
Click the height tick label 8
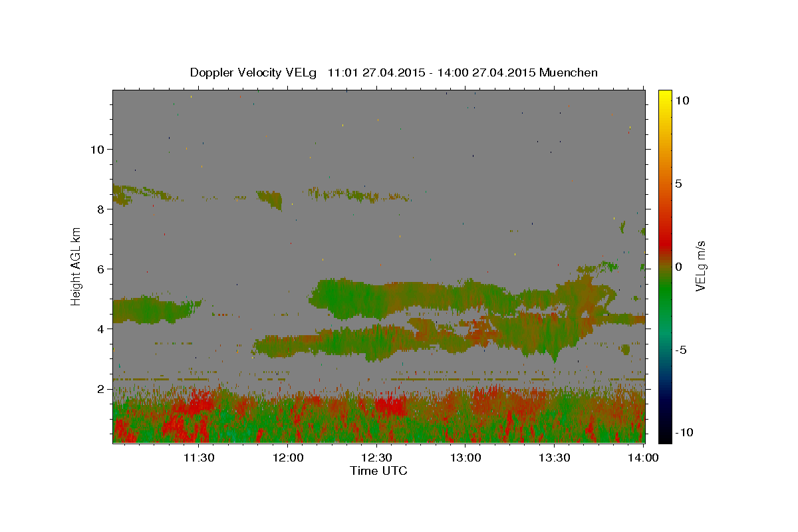point(100,209)
